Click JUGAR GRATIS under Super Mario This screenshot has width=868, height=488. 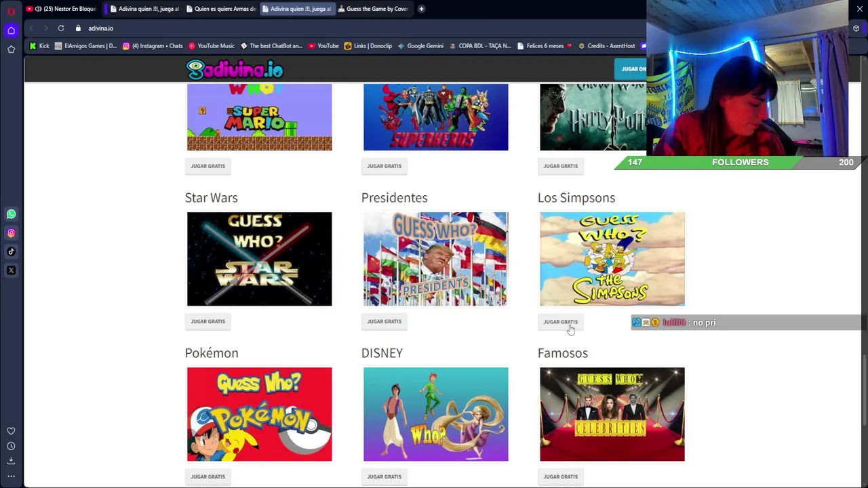pyautogui.click(x=208, y=166)
